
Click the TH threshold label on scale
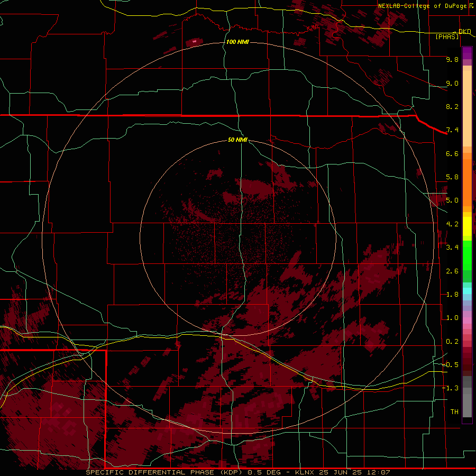pyautogui.click(x=454, y=412)
